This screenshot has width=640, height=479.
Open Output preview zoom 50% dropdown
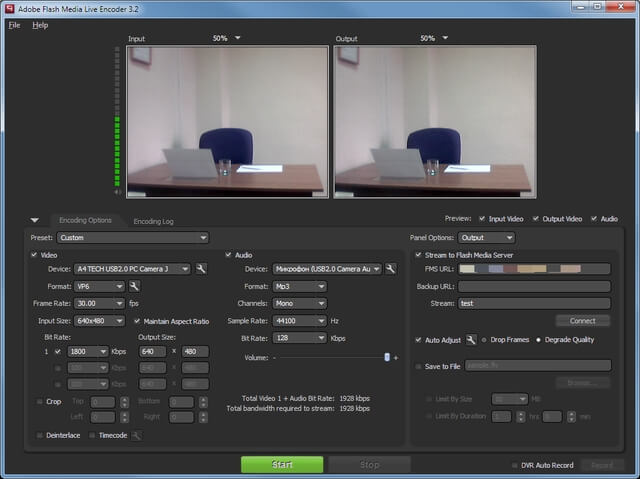(x=434, y=38)
